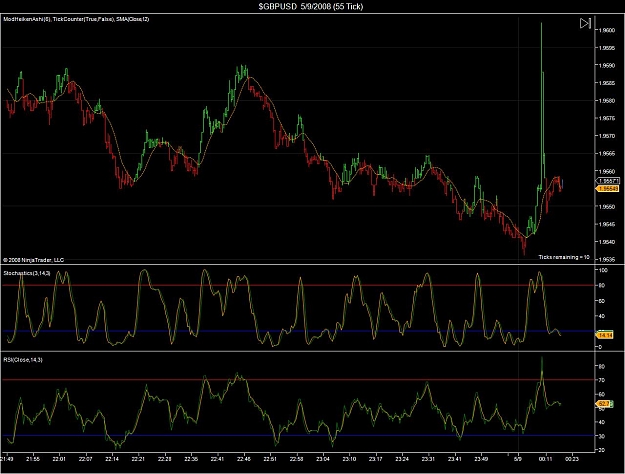625x474 pixels.
Task: Click the 23:49 time axis label
Action: (x=481, y=459)
